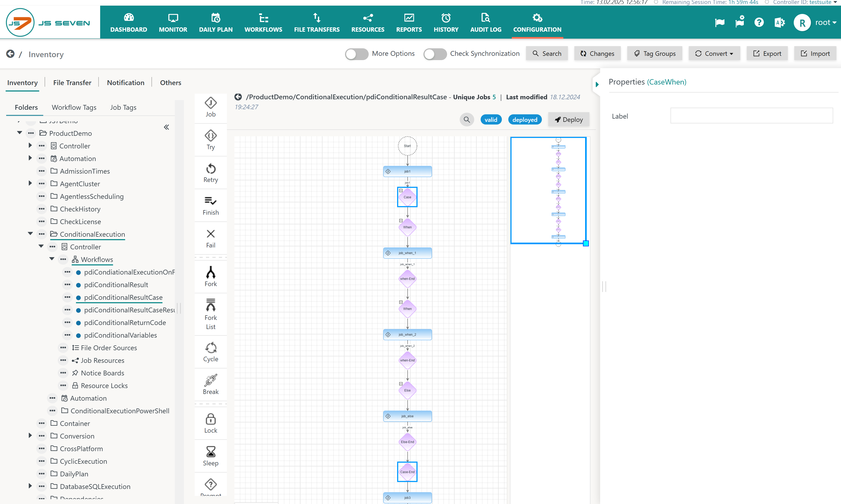The height and width of the screenshot is (504, 841).
Task: Click the Search button
Action: (x=547, y=54)
